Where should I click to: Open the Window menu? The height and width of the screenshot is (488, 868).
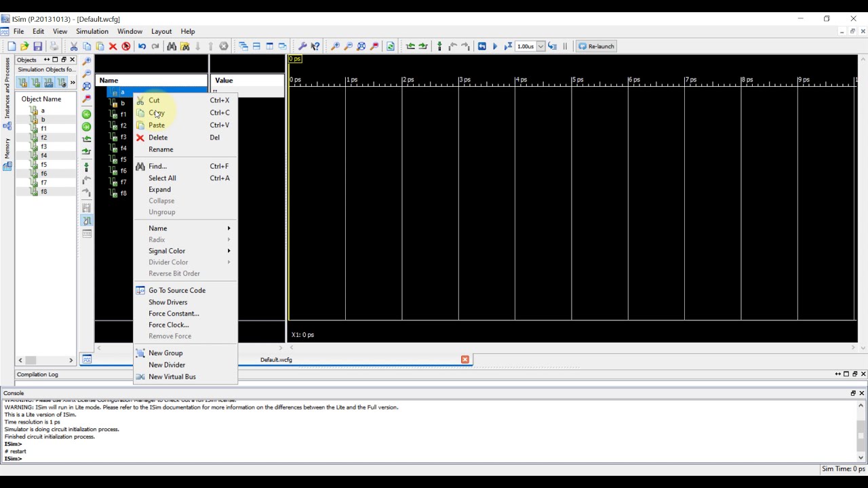coord(130,31)
